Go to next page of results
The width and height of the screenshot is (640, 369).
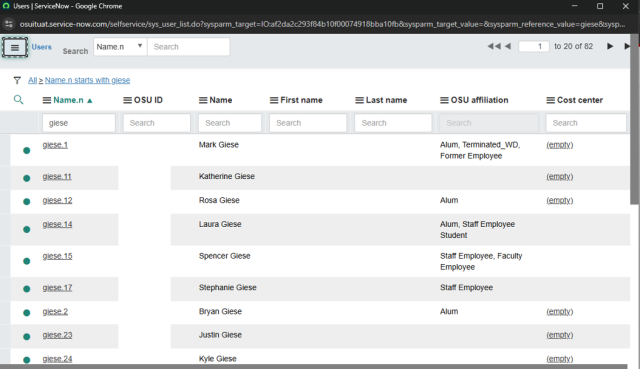610,47
